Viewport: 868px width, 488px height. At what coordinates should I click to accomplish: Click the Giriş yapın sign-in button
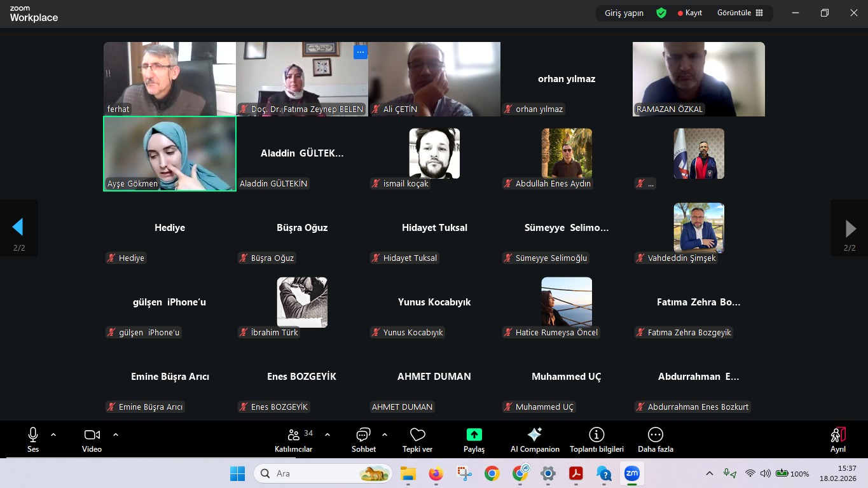pyautogui.click(x=624, y=13)
